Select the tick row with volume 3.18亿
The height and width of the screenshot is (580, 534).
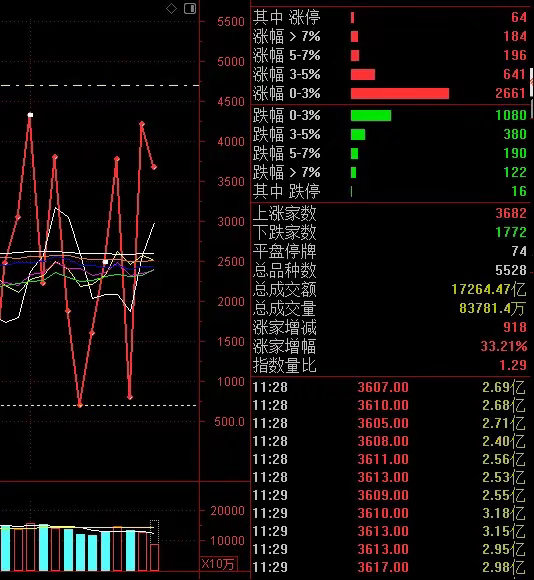[390, 513]
